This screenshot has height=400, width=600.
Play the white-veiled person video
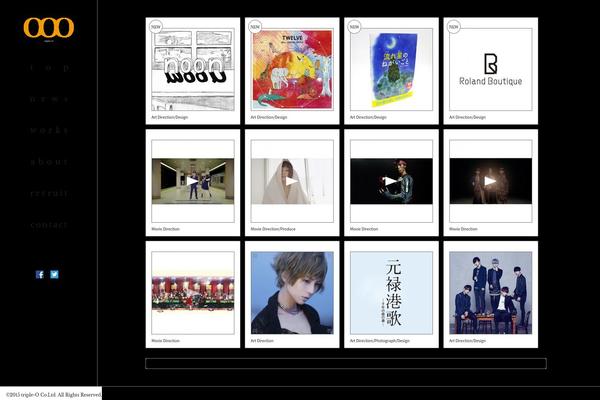[292, 181]
